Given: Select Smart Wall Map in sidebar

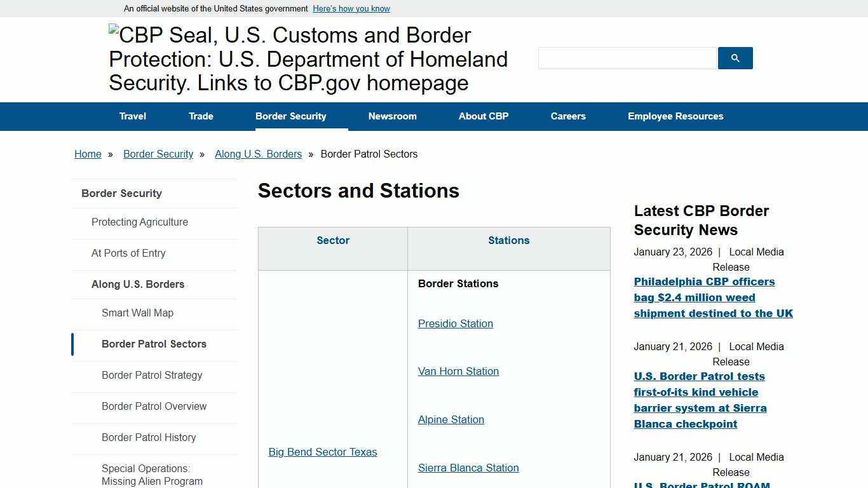Looking at the screenshot, I should (137, 313).
